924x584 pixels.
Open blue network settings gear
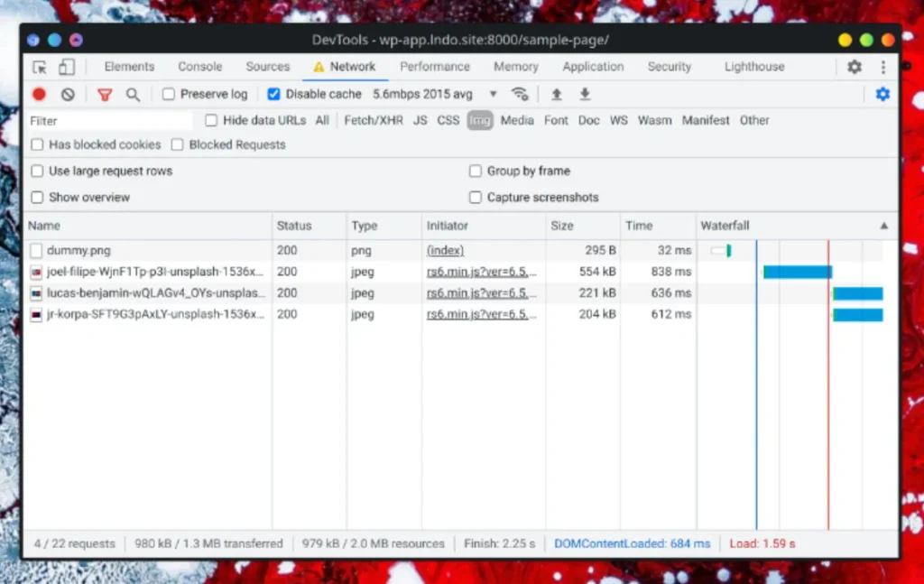[882, 94]
